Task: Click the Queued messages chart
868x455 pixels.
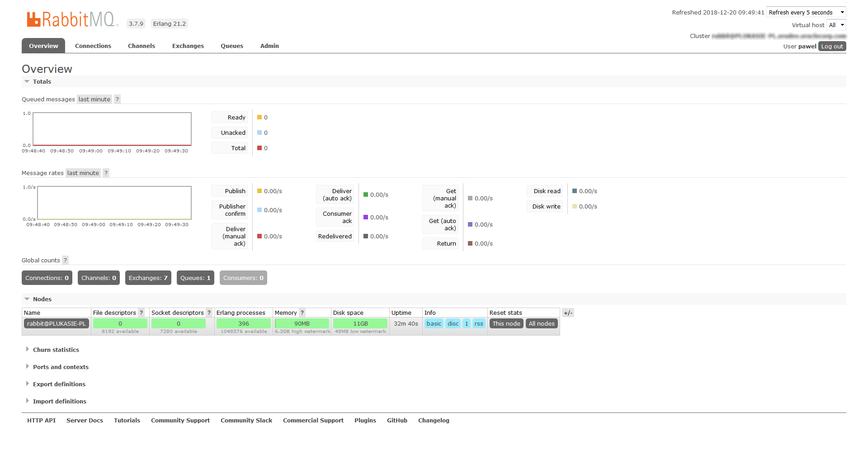Action: point(112,129)
